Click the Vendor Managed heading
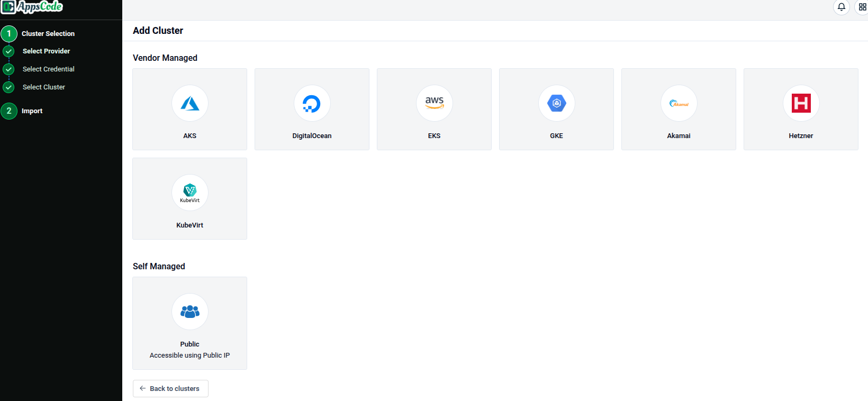868x401 pixels. click(165, 58)
